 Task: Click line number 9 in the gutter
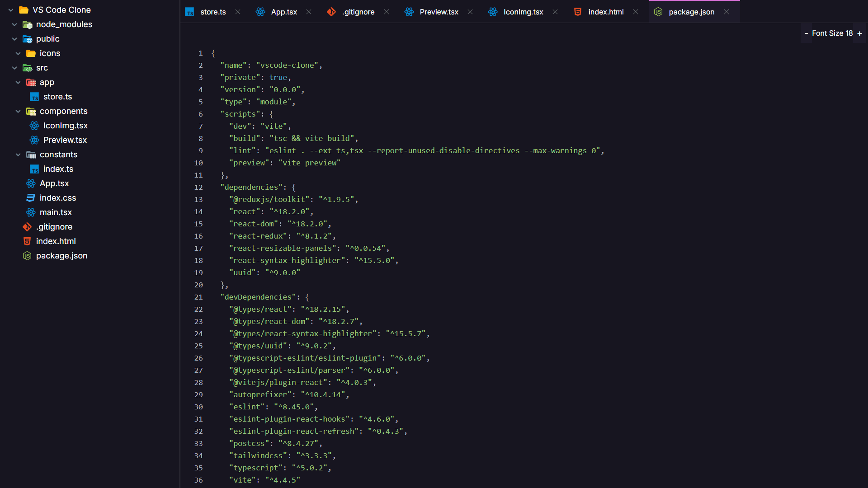pos(201,150)
